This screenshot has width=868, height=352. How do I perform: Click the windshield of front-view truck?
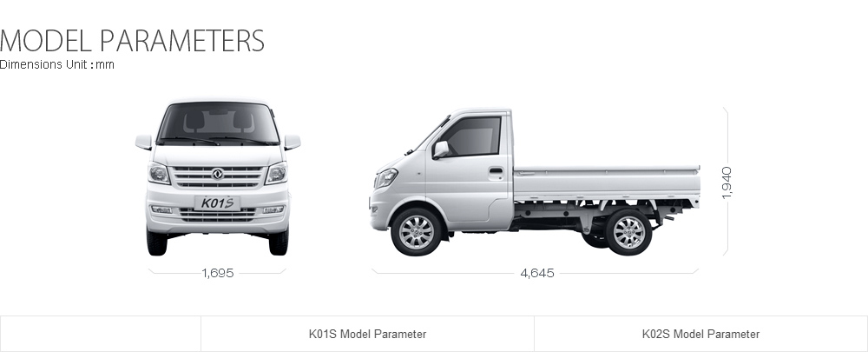[x=218, y=123]
